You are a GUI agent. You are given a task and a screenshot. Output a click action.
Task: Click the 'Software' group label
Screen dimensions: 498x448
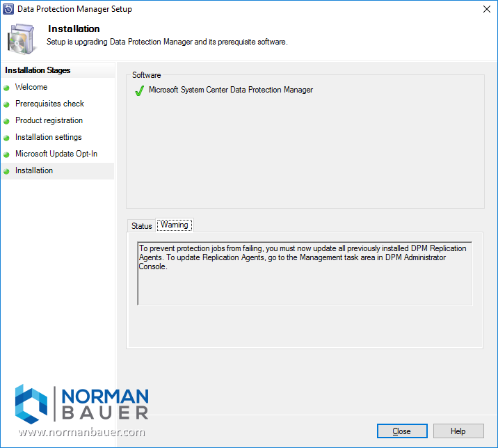click(x=147, y=75)
